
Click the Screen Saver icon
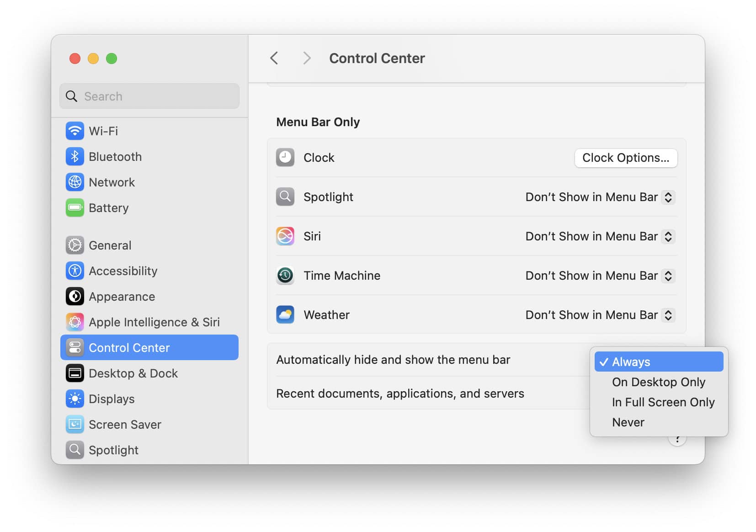click(75, 424)
